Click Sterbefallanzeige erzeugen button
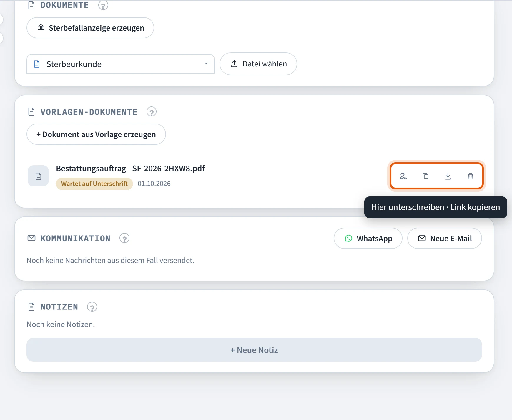The width and height of the screenshot is (512, 420). pyautogui.click(x=90, y=28)
